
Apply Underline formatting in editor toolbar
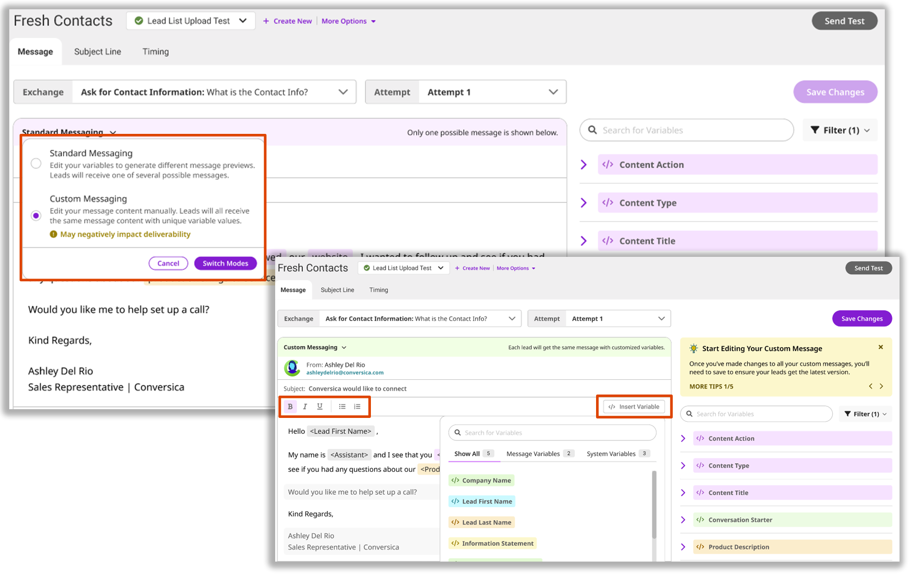click(320, 406)
